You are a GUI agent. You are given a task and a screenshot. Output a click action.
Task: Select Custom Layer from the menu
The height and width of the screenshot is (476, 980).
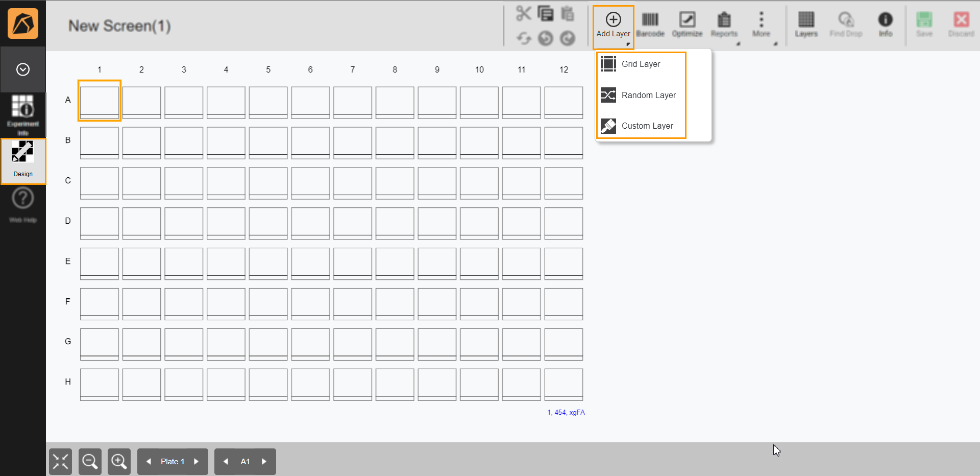coord(641,126)
